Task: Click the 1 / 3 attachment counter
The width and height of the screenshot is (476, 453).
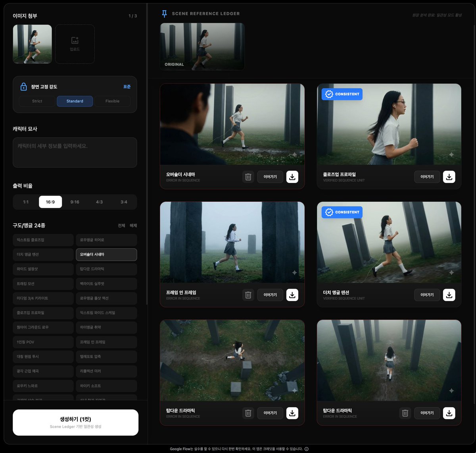Action: coord(132,16)
